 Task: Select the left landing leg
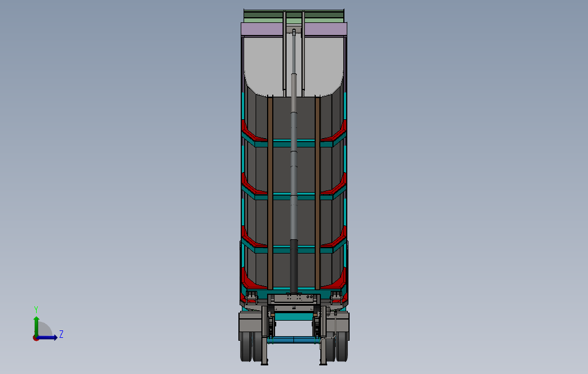pos(264,336)
